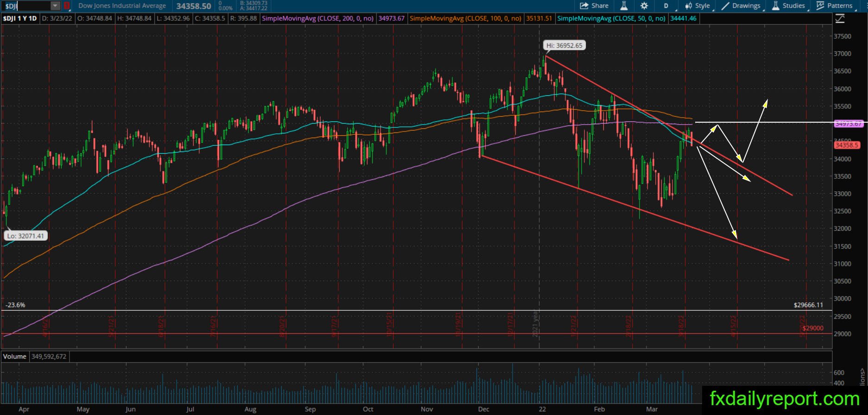Click the chart scale icon below Patterns
This screenshot has height=415, width=868.
click(x=840, y=19)
